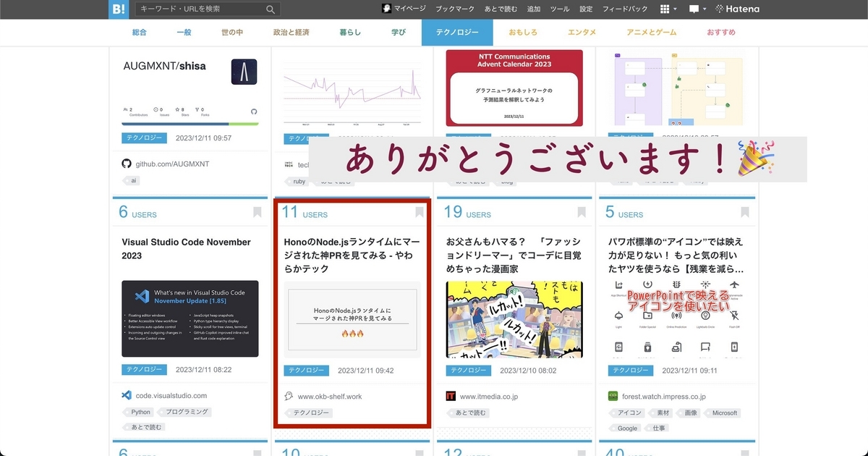Click 追加 in top bar
The image size is (868, 456).
[534, 9]
